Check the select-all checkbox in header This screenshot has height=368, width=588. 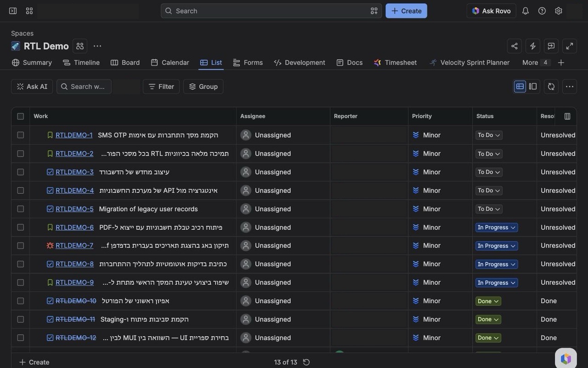[20, 116]
